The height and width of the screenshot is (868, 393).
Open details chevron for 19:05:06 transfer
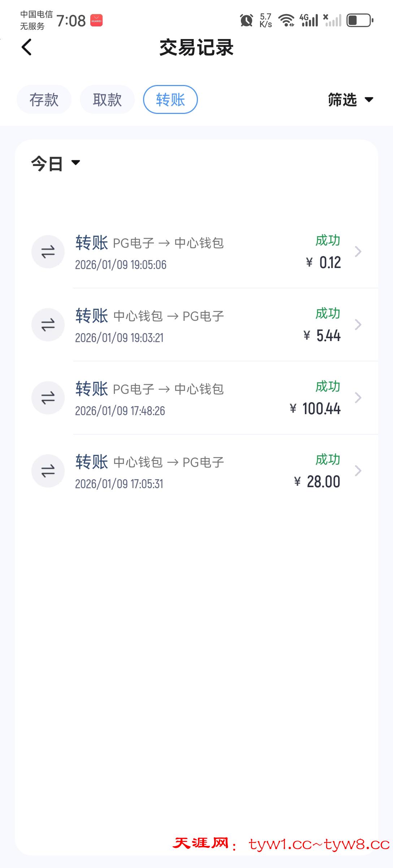point(358,252)
